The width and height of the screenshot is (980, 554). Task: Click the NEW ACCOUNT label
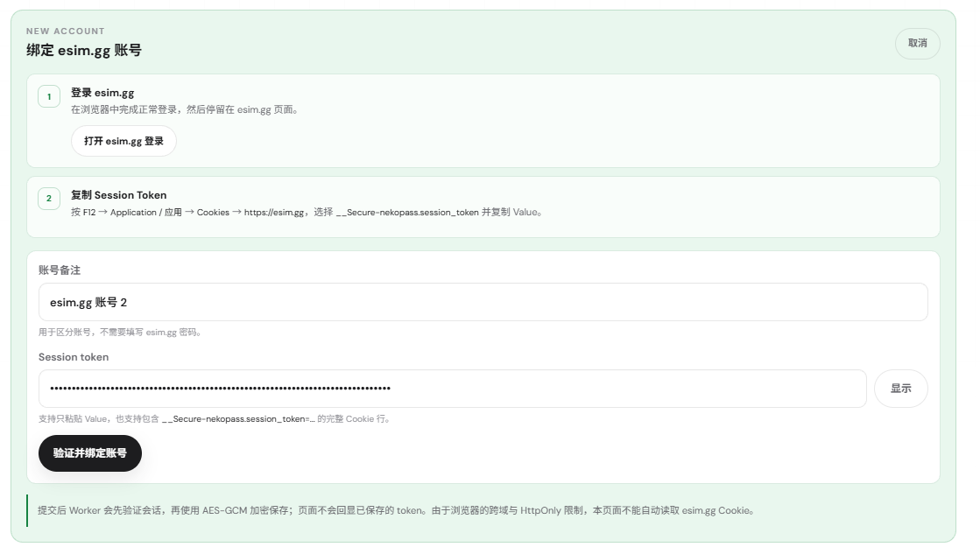[66, 32]
